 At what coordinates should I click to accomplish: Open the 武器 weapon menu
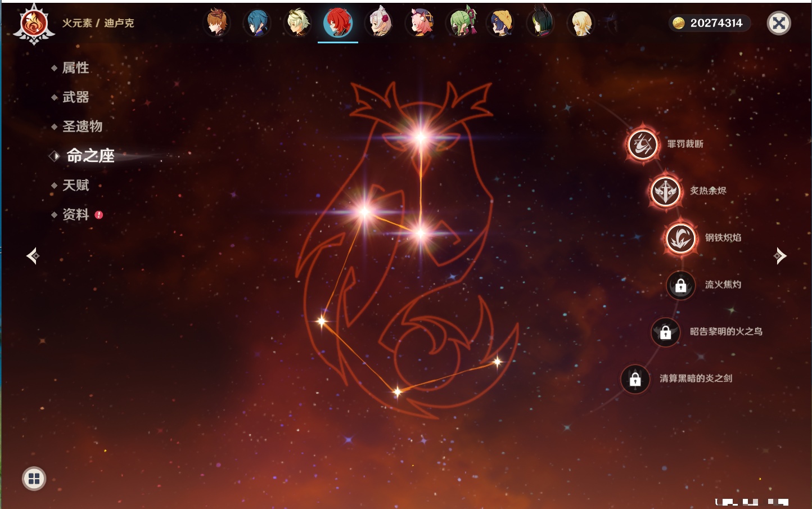[x=75, y=97]
